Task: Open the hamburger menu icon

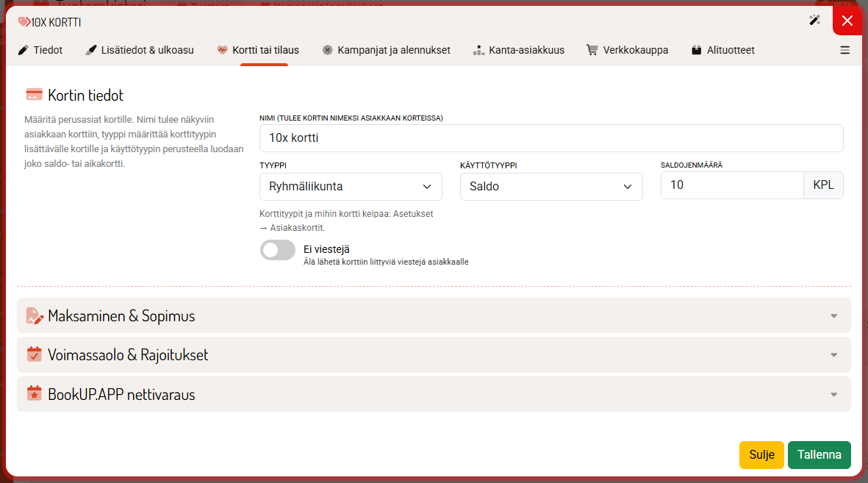Action: tap(844, 51)
